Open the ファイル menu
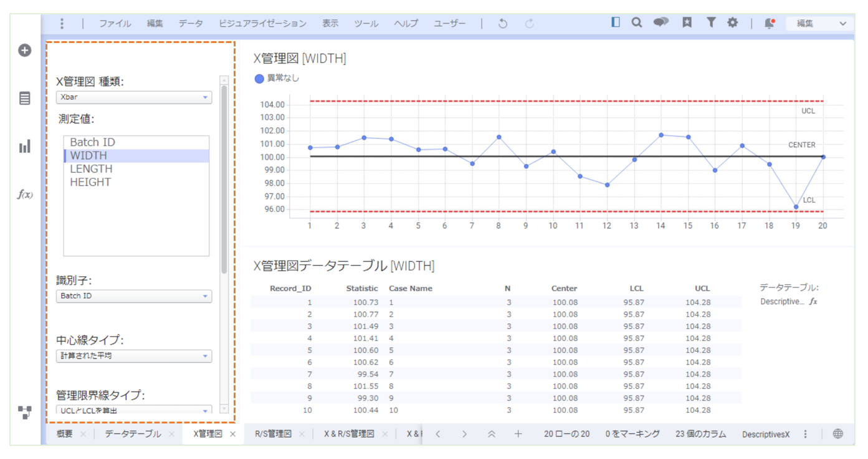The width and height of the screenshot is (868, 459). click(115, 24)
